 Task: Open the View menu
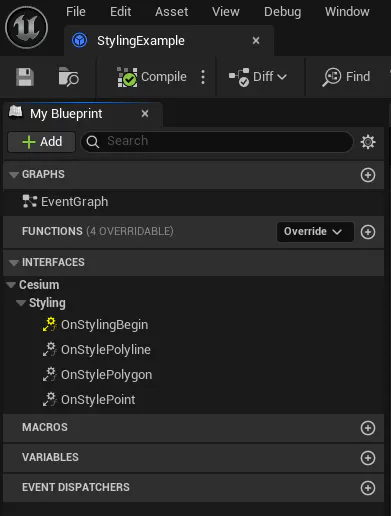[x=226, y=12]
